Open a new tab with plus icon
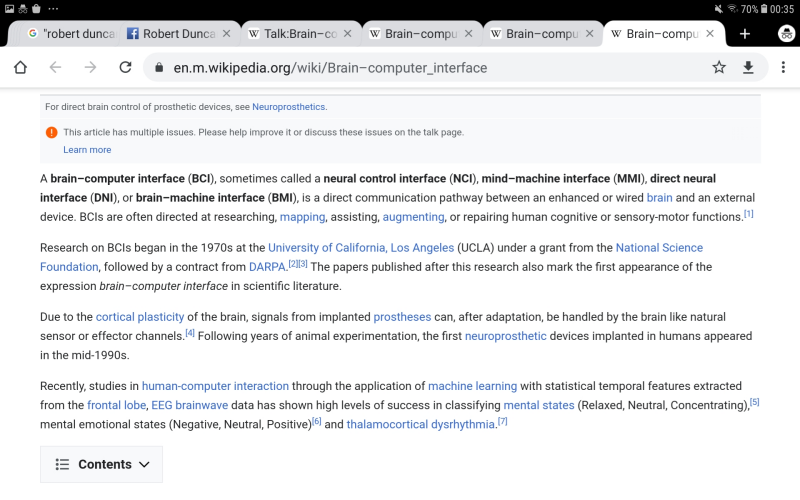Screen dimensions: 800x500 tap(745, 34)
